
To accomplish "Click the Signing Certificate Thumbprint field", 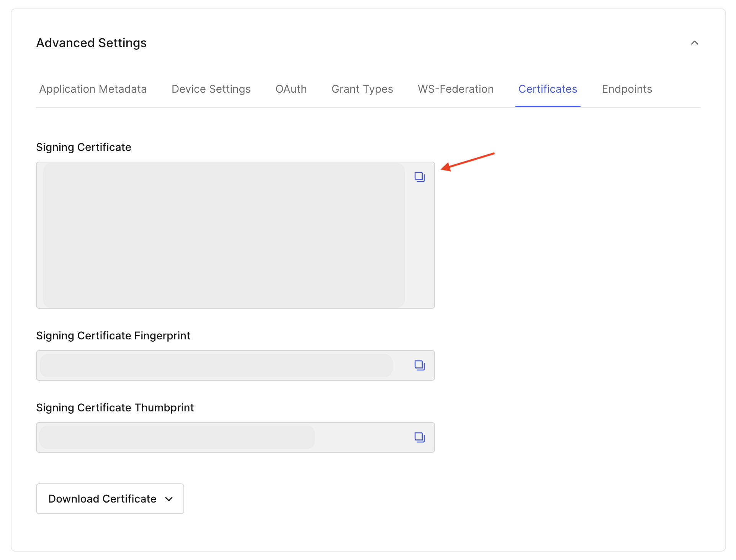I will click(x=177, y=437).
